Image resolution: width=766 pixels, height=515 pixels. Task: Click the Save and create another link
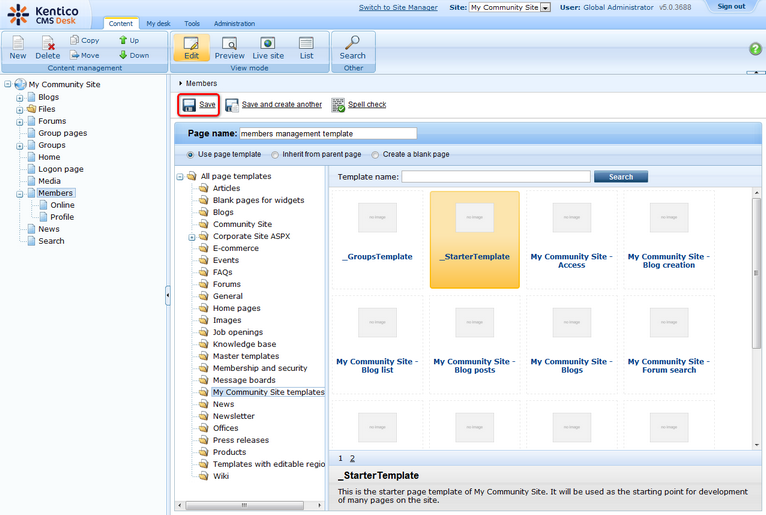click(281, 104)
